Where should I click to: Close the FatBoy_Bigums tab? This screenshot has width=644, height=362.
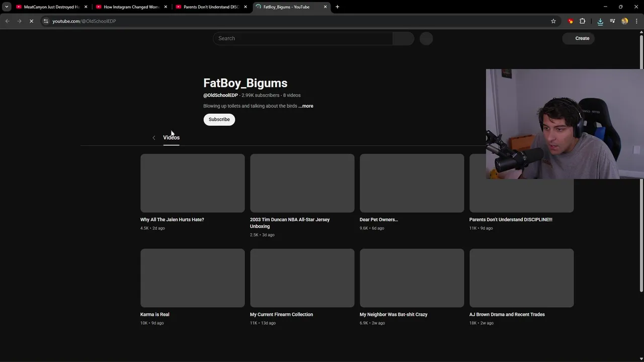point(325,7)
